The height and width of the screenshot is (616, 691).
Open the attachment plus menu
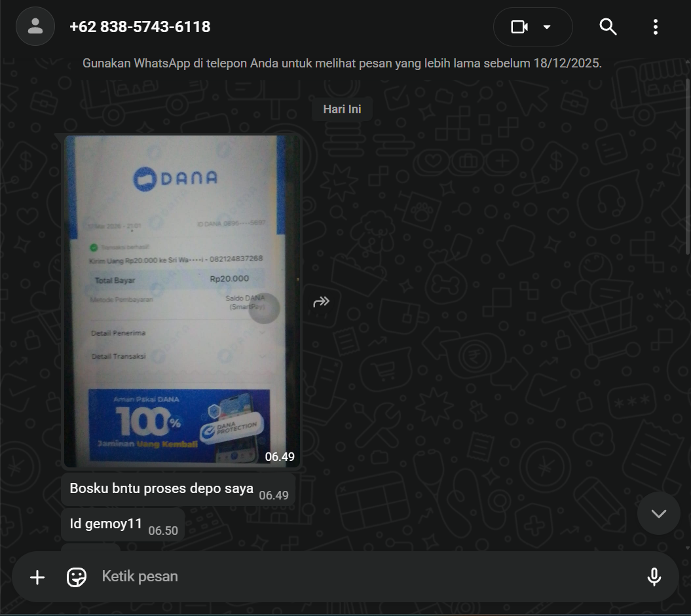coord(37,577)
